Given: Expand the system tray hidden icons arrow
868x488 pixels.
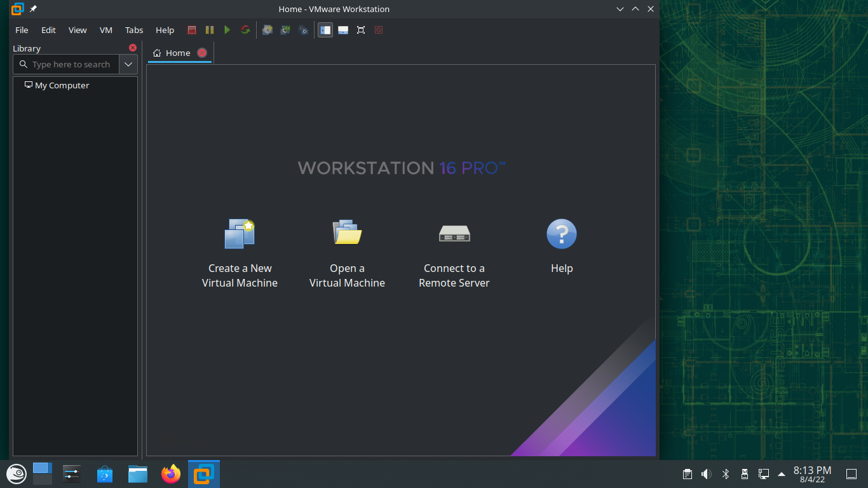Looking at the screenshot, I should click(x=782, y=474).
